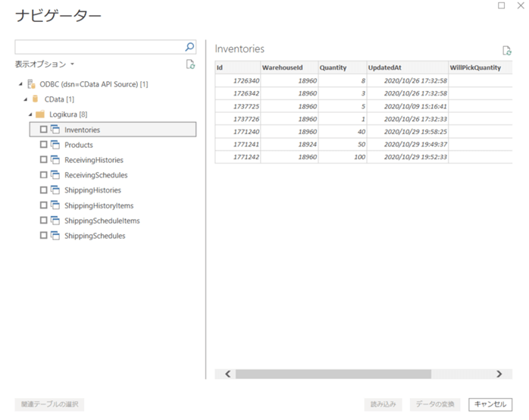Tick the ShippingHistoryItems checkbox
529x420 pixels.
(43, 205)
